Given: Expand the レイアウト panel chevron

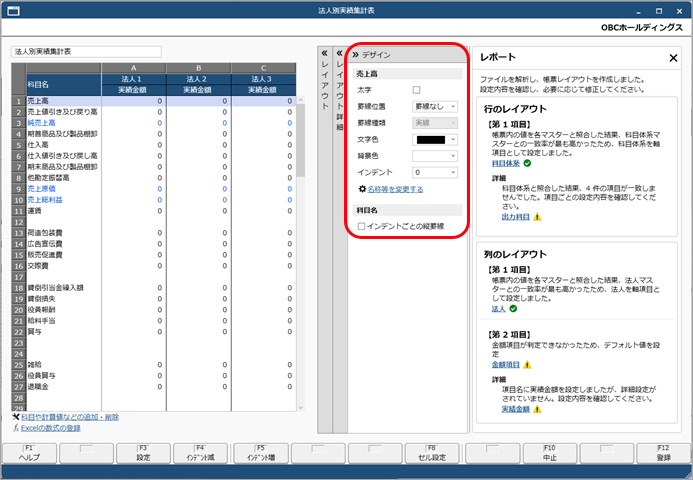Looking at the screenshot, I should click(324, 53).
